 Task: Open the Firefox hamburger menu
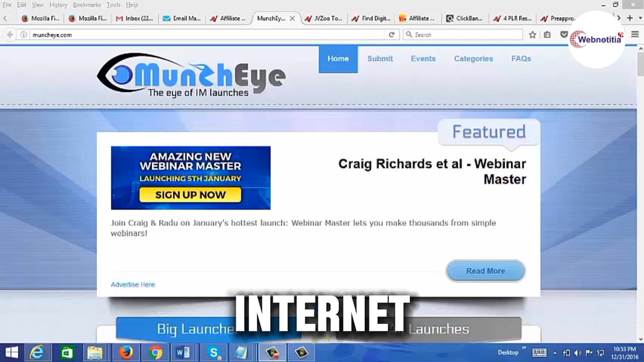coord(635,35)
